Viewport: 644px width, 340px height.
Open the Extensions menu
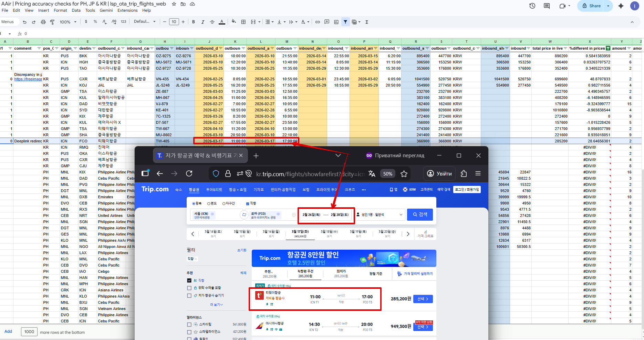pyautogui.click(x=127, y=10)
